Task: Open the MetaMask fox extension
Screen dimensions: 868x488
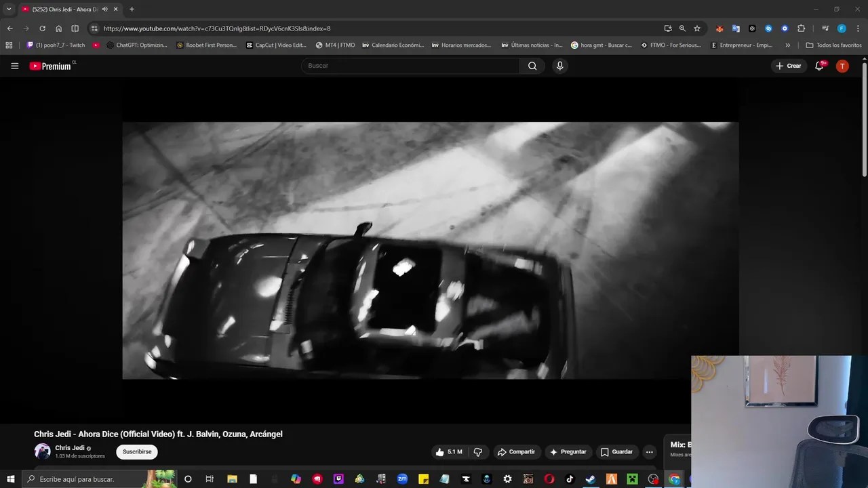Action: 719,28
